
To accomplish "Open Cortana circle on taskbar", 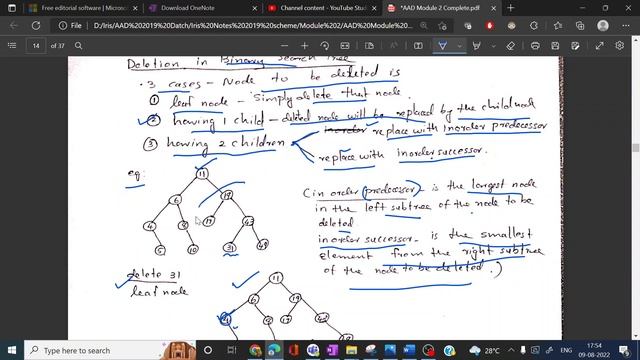I will [208, 350].
